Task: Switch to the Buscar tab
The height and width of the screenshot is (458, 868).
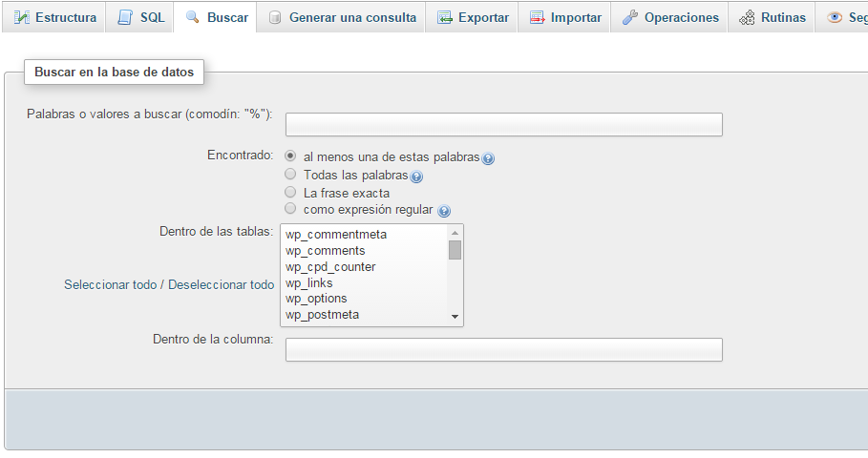Action: 217,17
